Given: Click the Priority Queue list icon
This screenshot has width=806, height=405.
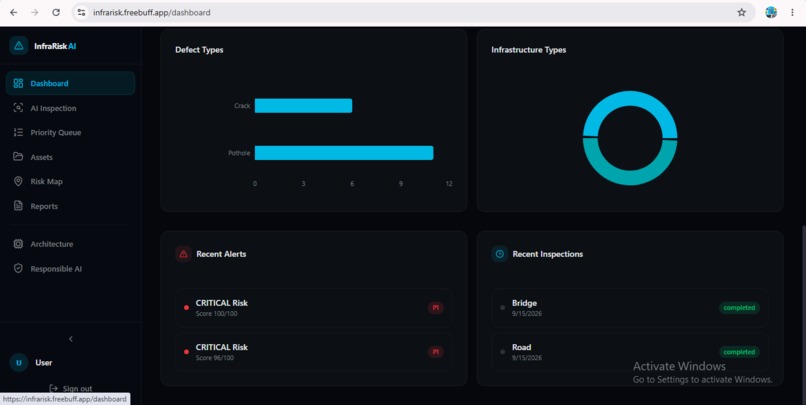Looking at the screenshot, I should (18, 133).
